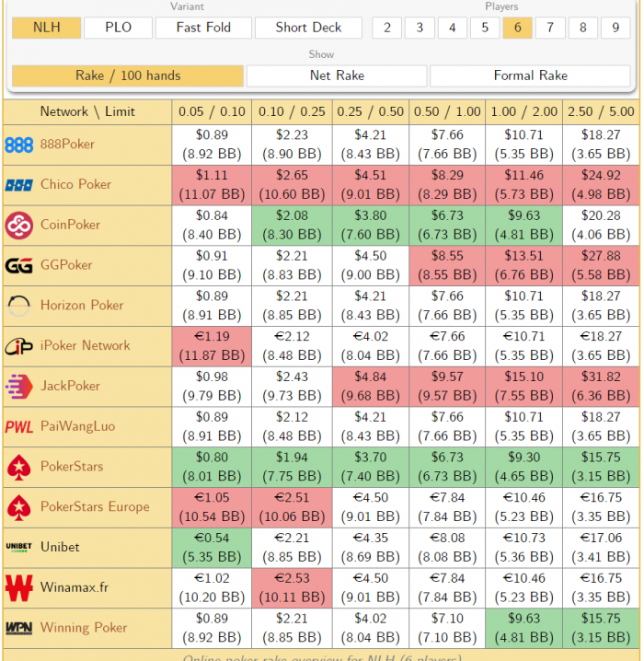Image resolution: width=644 pixels, height=661 pixels.
Task: Click the 1.00 / 2.00 limit header
Action: pos(524,112)
